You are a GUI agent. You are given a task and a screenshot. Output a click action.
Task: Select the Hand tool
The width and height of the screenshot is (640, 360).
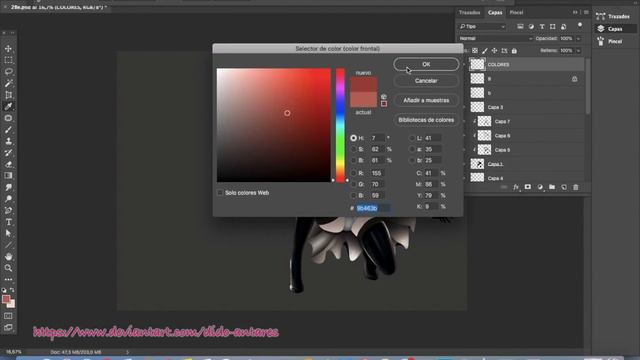pos(8,257)
